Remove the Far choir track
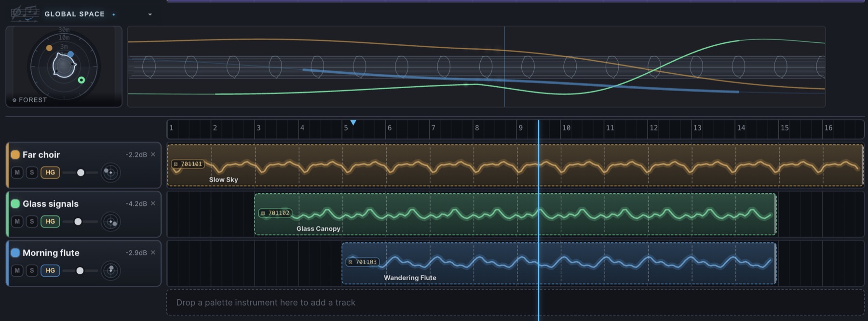 (x=153, y=155)
